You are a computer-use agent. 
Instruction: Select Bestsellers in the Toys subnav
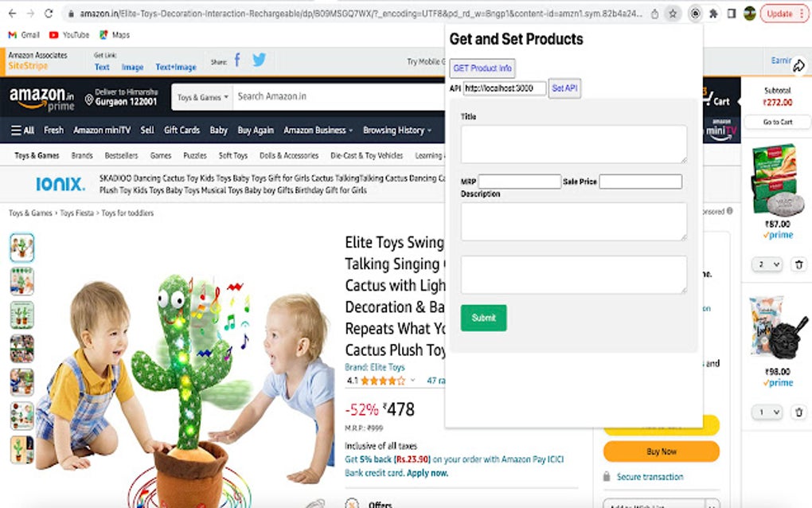click(x=121, y=155)
